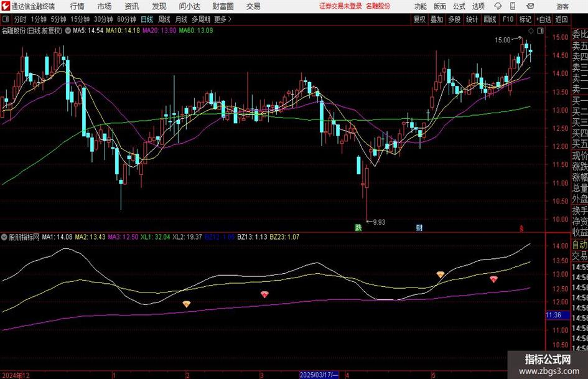Click the 多股 multi-stock button
This screenshot has width=588, height=379.
pyautogui.click(x=454, y=19)
